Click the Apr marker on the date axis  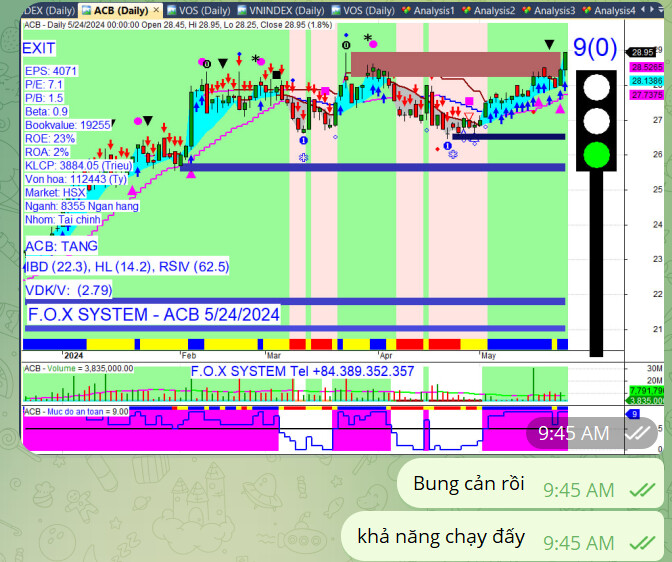(x=386, y=355)
